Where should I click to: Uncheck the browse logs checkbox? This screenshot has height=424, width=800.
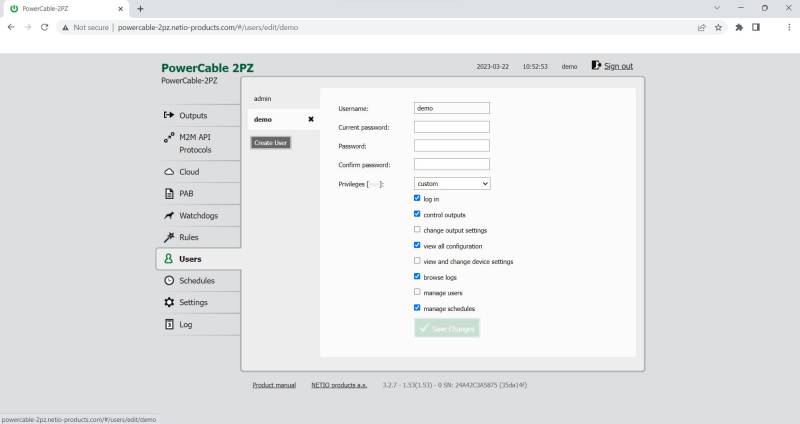click(x=417, y=276)
